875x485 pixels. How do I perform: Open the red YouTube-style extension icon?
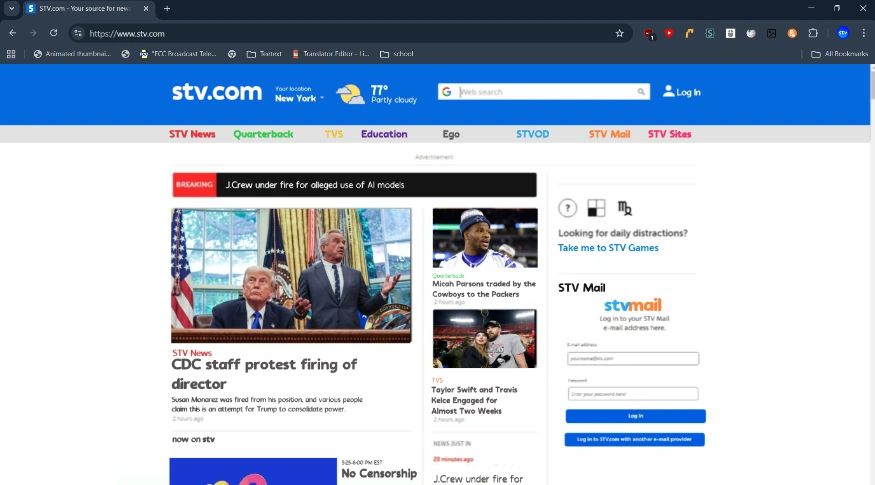click(669, 33)
